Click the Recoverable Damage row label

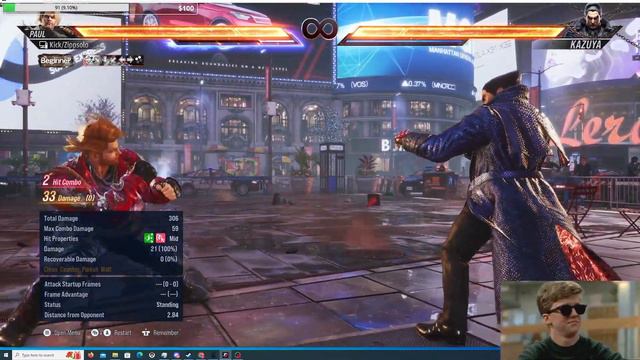70,259
